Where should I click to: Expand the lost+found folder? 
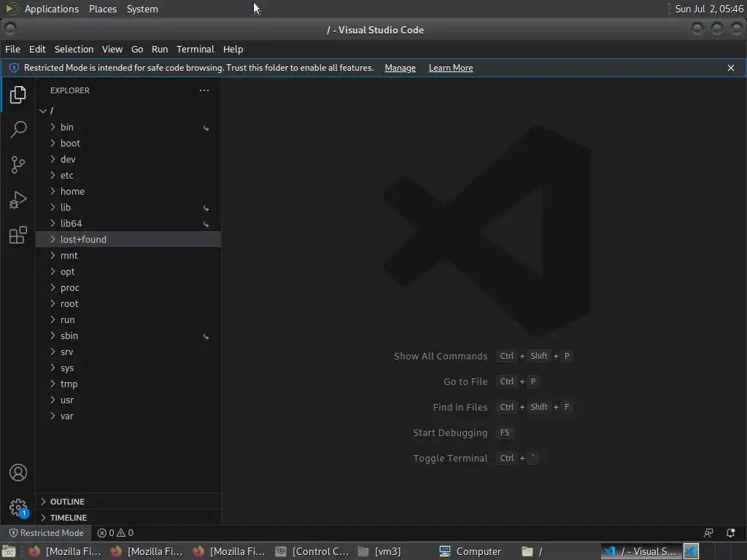(53, 239)
